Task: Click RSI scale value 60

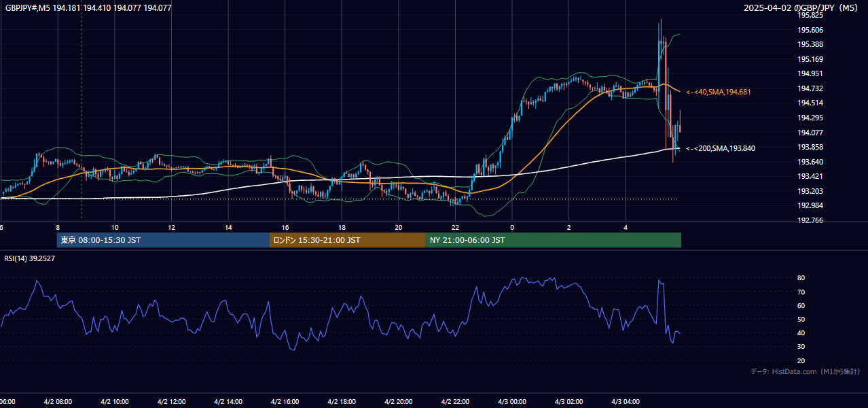Action: (801, 305)
